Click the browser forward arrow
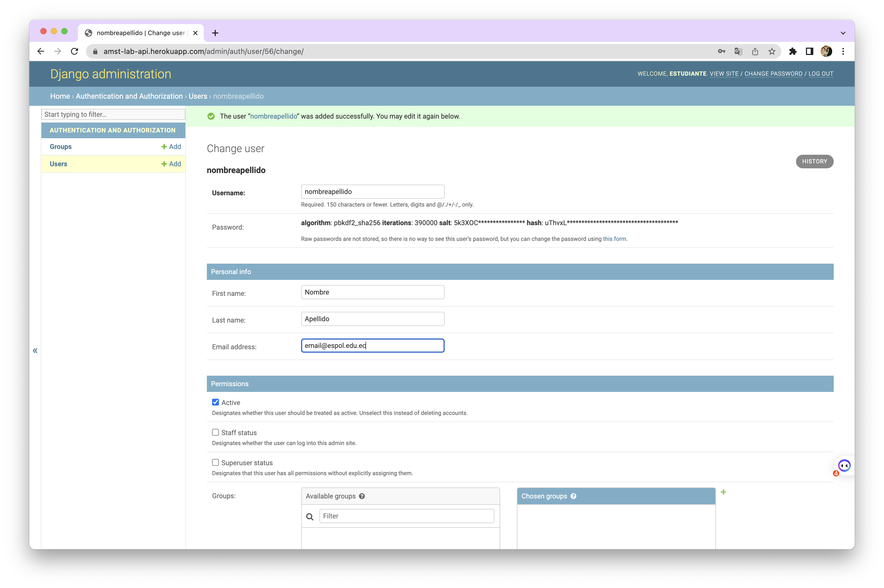Viewport: 884px width, 588px height. [57, 51]
